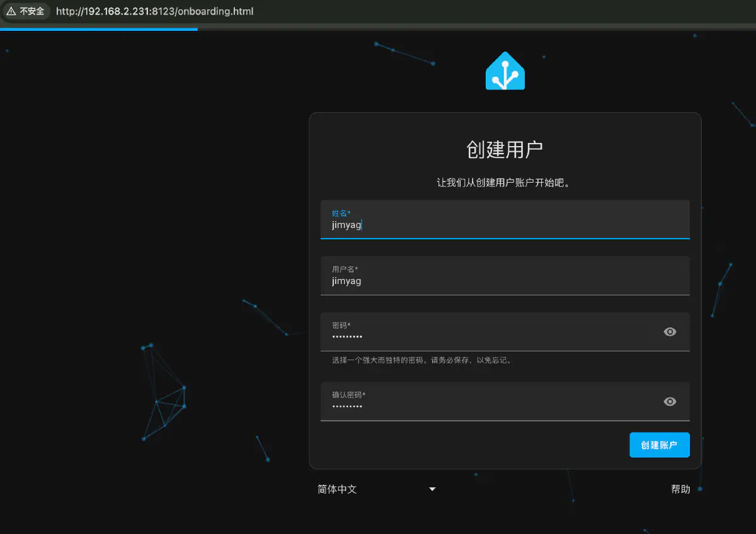756x534 pixels.
Task: Expand the language dropdown arrow
Action: pyautogui.click(x=432, y=489)
